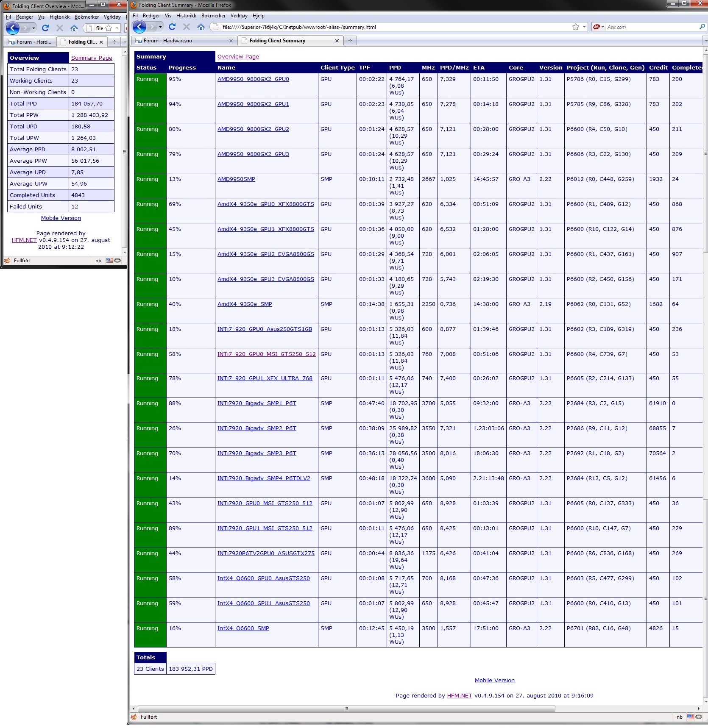The height and width of the screenshot is (728, 708).
Task: Open a new tab in the Summary window
Action: (x=350, y=41)
